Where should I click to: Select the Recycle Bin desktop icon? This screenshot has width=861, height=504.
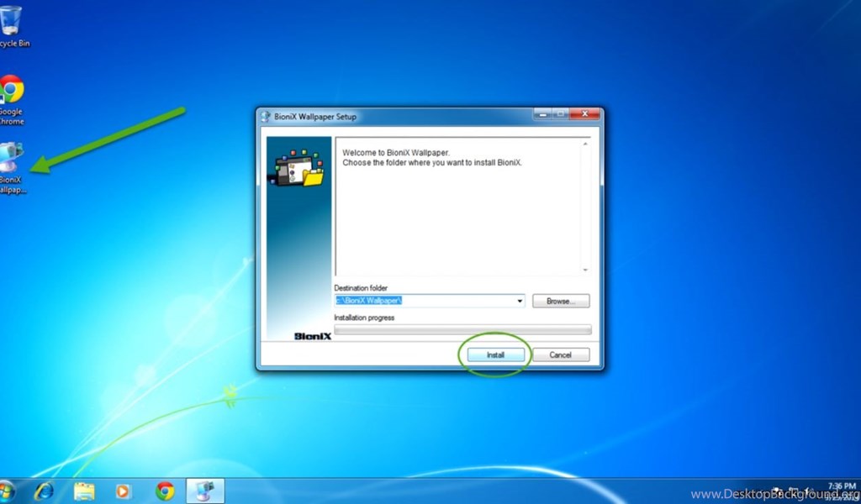(13, 27)
